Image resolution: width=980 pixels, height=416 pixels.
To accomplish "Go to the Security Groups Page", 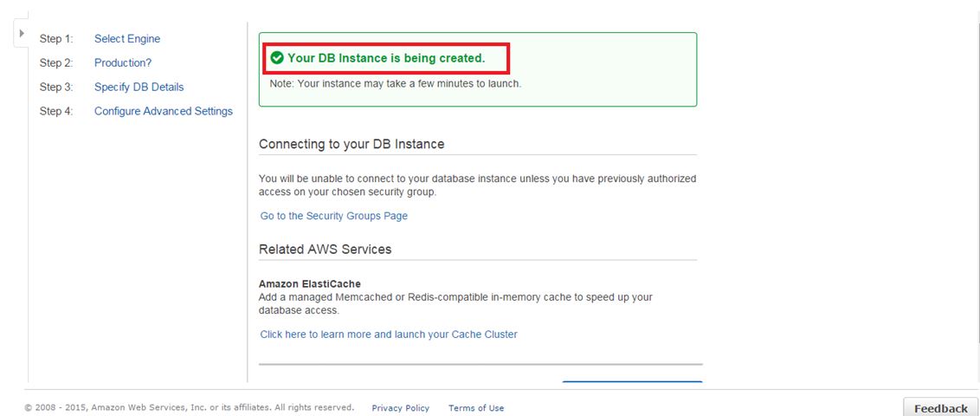I will point(334,216).
